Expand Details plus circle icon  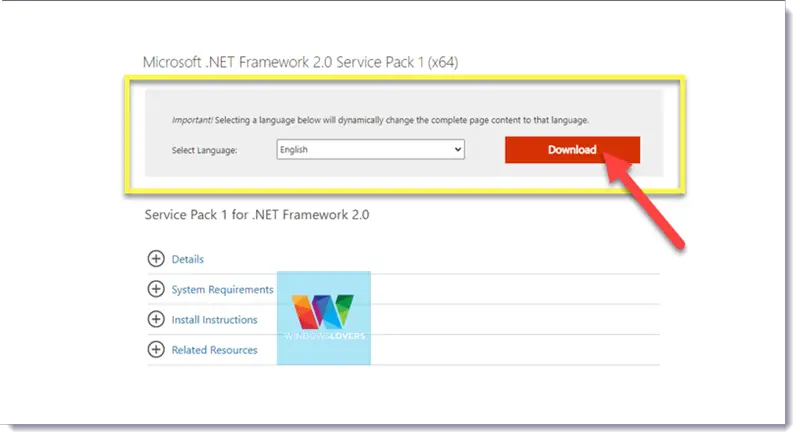(156, 259)
